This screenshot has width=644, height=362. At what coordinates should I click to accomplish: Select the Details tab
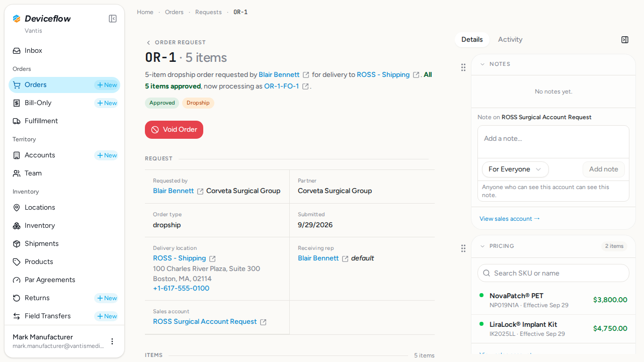(x=472, y=40)
